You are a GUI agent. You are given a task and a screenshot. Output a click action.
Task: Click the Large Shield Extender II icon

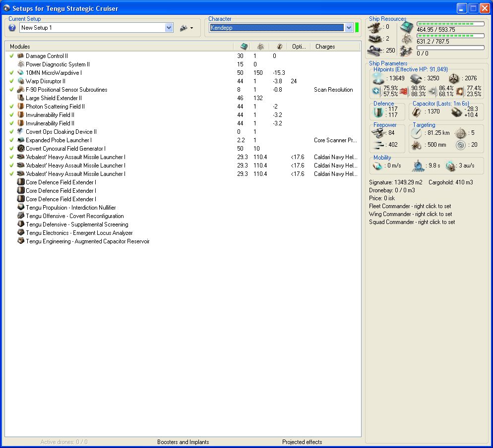pyautogui.click(x=21, y=98)
